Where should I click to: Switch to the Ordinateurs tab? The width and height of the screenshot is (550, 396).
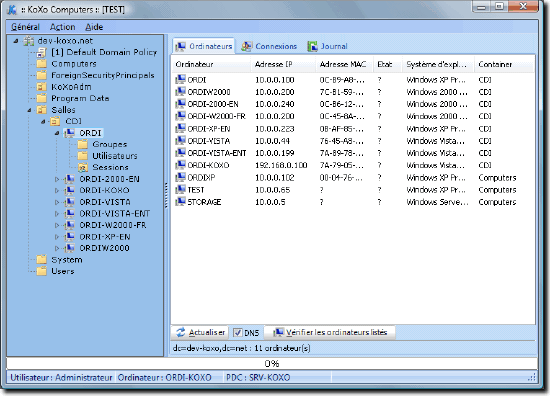point(204,46)
